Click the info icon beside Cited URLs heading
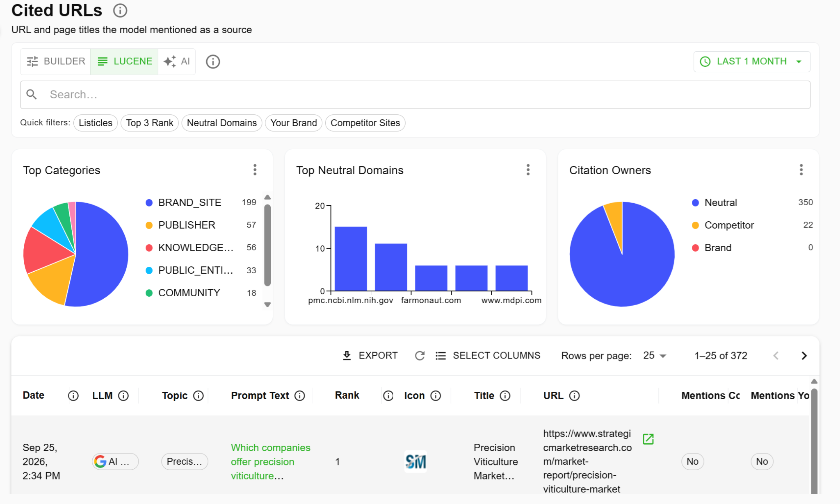 [120, 11]
